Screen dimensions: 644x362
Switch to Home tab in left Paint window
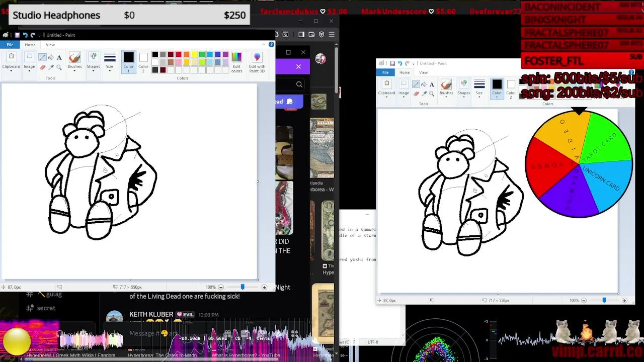(30, 45)
